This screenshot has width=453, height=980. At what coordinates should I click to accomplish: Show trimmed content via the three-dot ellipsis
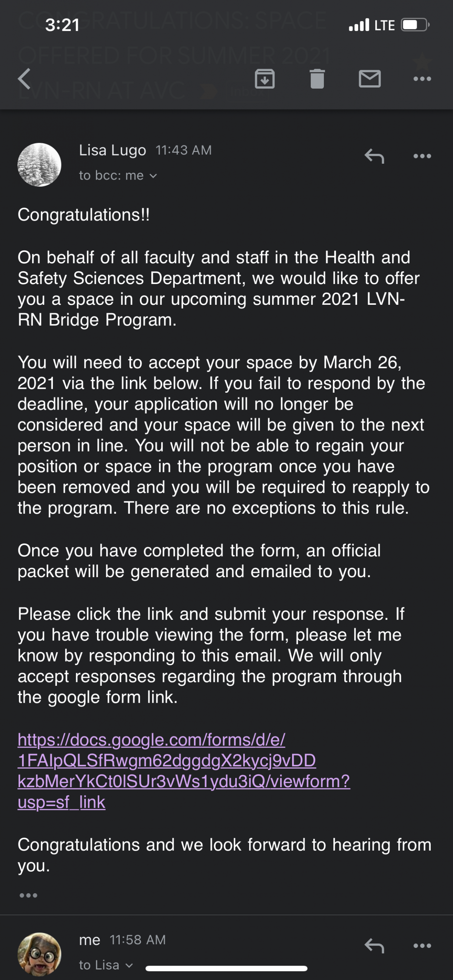tap(29, 895)
